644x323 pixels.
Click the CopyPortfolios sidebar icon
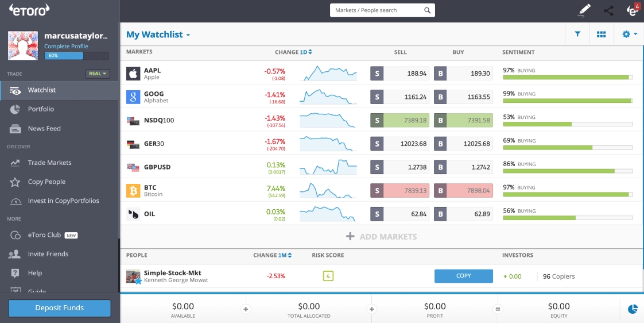(x=15, y=201)
